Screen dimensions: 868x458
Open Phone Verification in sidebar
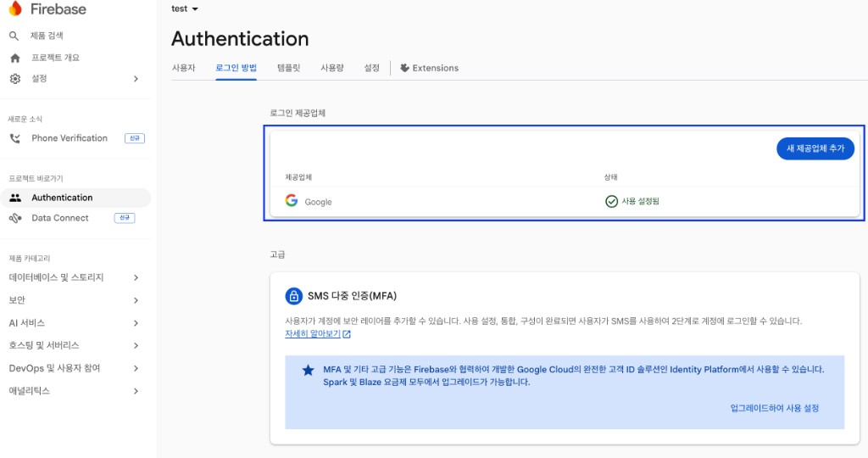coord(70,138)
